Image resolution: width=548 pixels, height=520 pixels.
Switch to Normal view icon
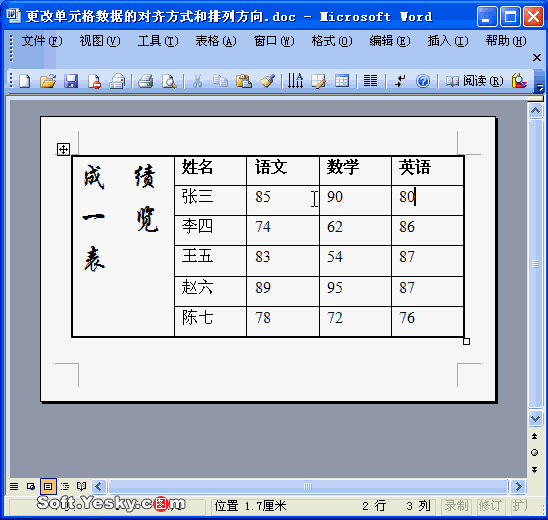(14, 486)
